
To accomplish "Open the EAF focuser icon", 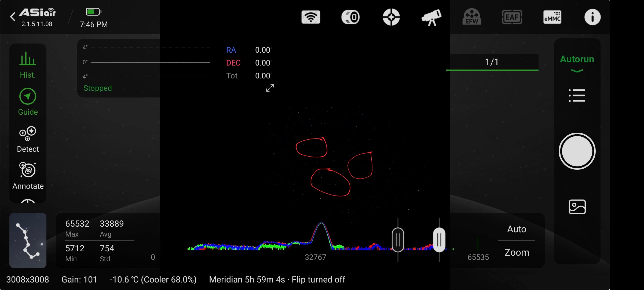I will pyautogui.click(x=512, y=17).
